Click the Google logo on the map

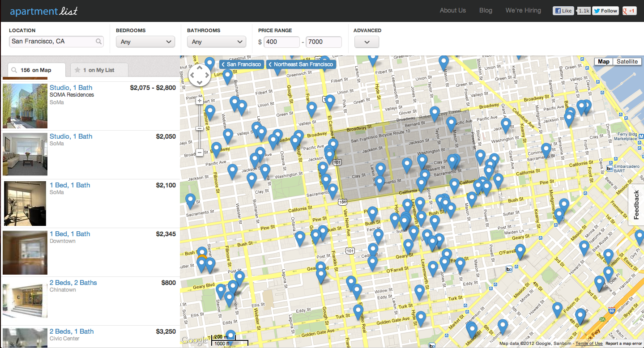pyautogui.click(x=194, y=340)
